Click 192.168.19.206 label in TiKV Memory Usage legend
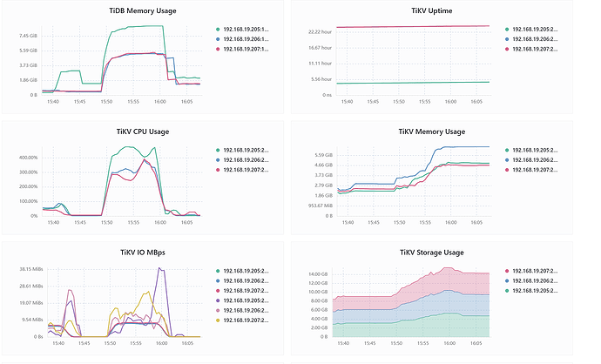 [535, 160]
